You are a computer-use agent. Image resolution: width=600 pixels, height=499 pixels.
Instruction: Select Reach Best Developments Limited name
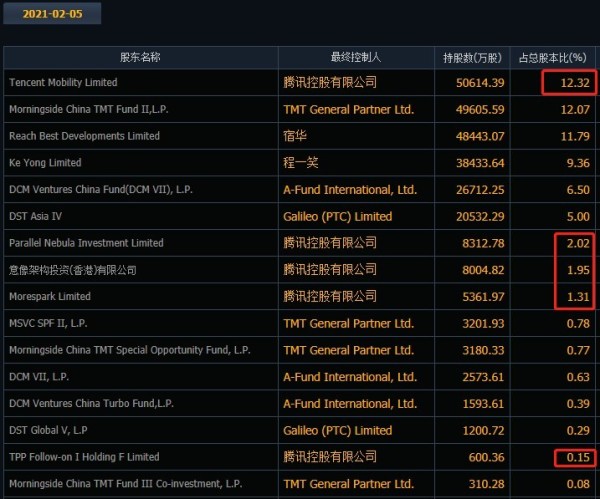(84, 136)
